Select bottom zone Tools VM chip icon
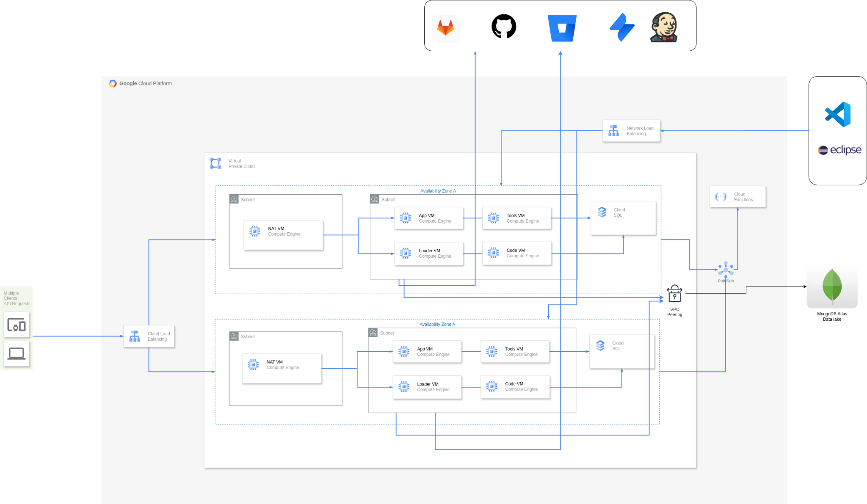This screenshot has width=867, height=504. point(492,352)
